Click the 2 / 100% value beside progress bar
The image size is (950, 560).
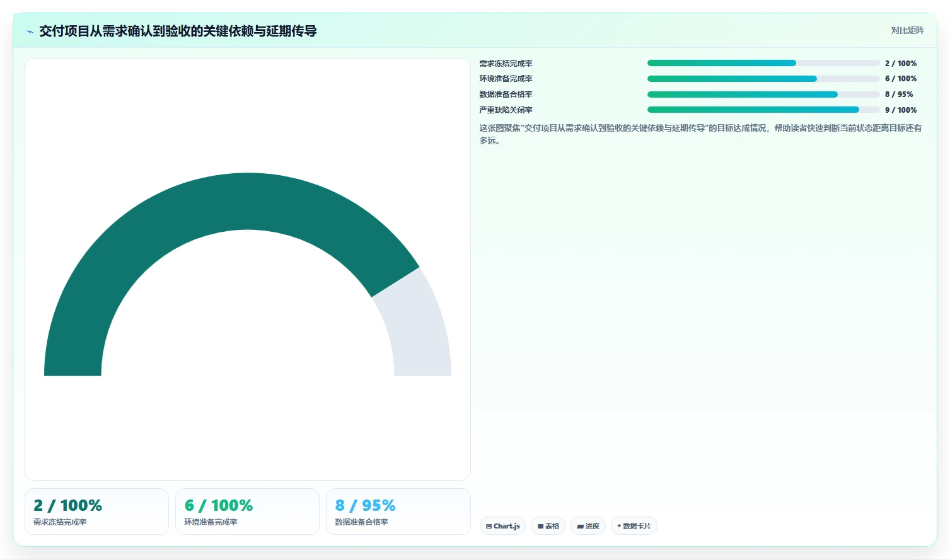click(901, 63)
